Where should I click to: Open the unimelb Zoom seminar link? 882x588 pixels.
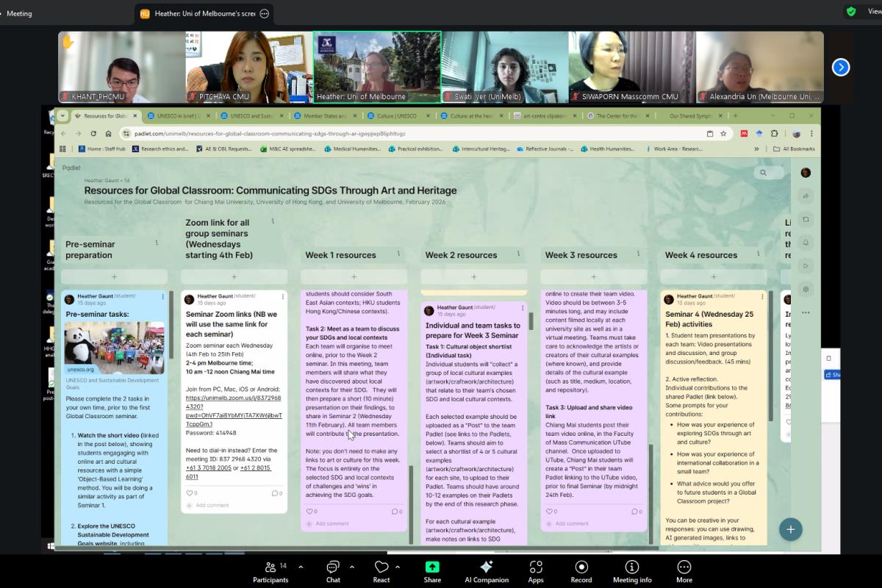232,398
